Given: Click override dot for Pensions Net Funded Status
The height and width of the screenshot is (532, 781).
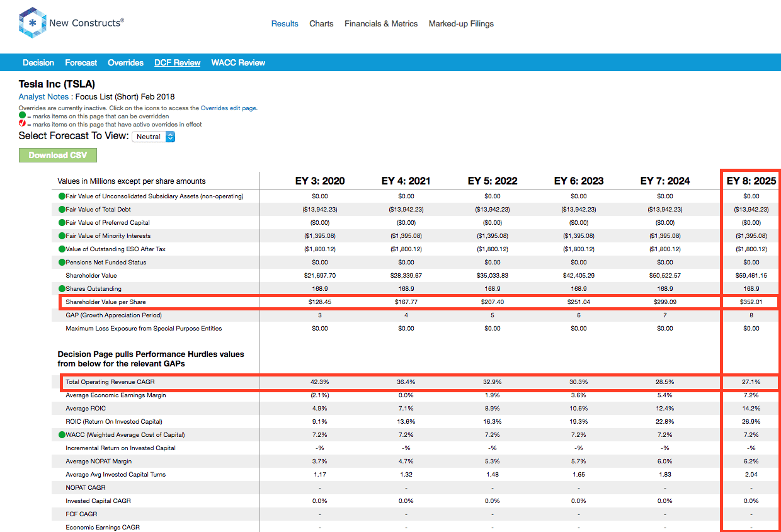Looking at the screenshot, I should 62,262.
